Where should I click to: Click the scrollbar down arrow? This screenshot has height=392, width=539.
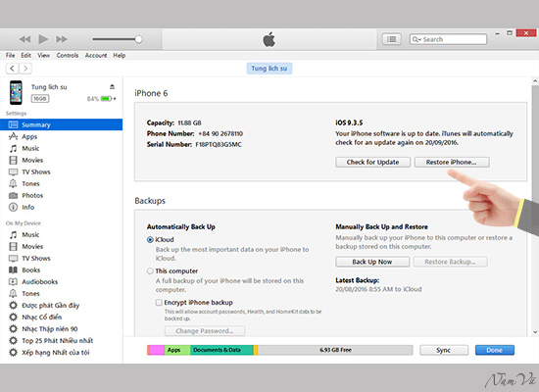[x=535, y=332]
